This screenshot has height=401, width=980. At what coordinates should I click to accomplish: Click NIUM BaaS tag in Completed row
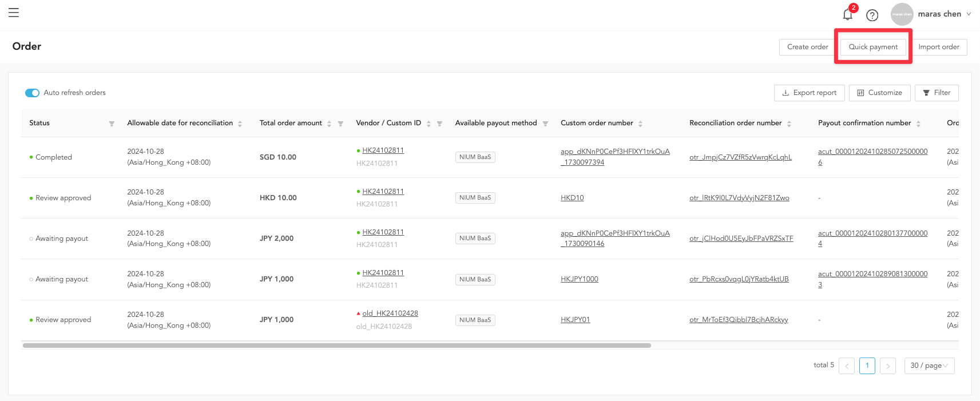[475, 157]
